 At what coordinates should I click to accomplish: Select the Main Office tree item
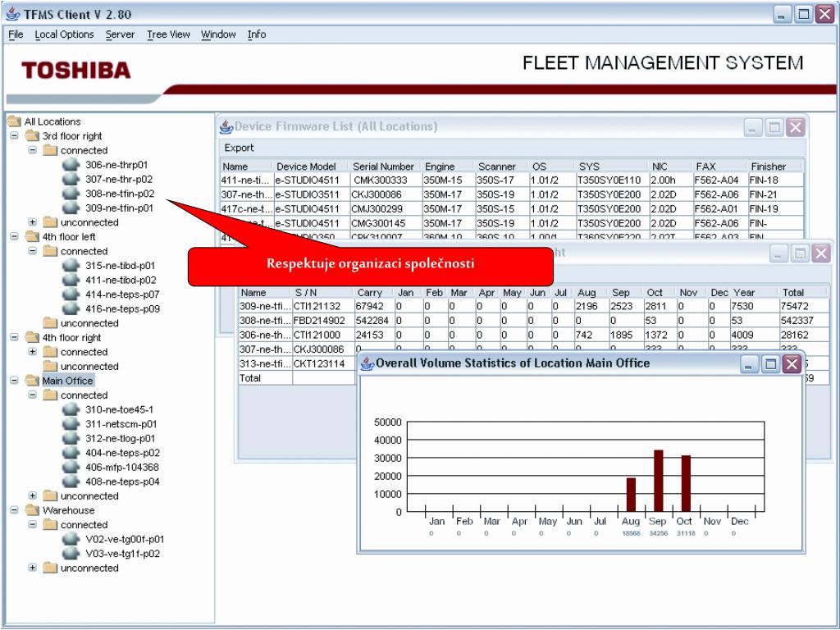click(x=67, y=381)
